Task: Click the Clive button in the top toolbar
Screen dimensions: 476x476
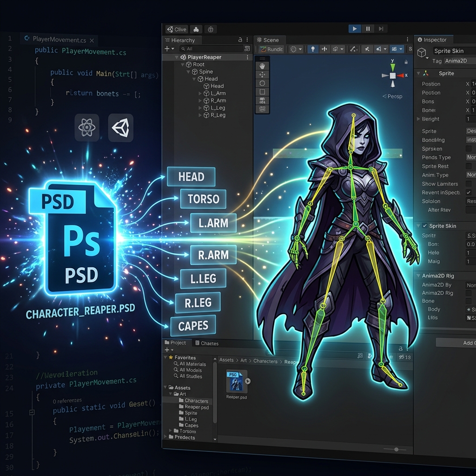Action: pyautogui.click(x=177, y=29)
